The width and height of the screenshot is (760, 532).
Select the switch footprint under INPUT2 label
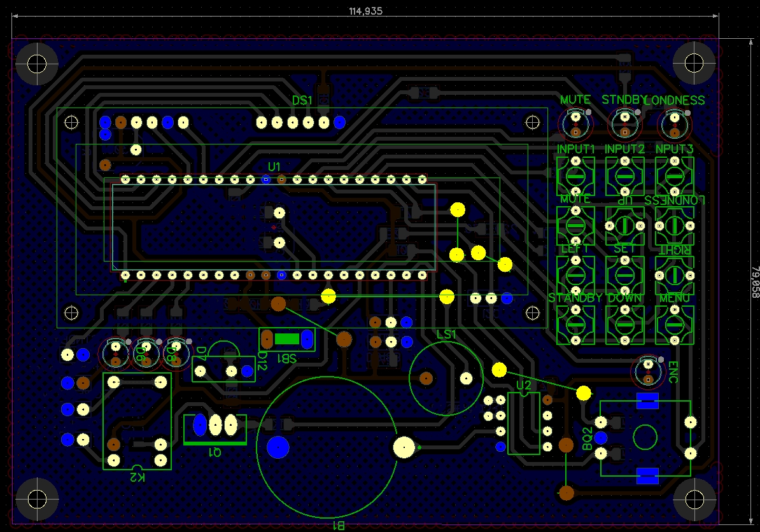(x=625, y=176)
